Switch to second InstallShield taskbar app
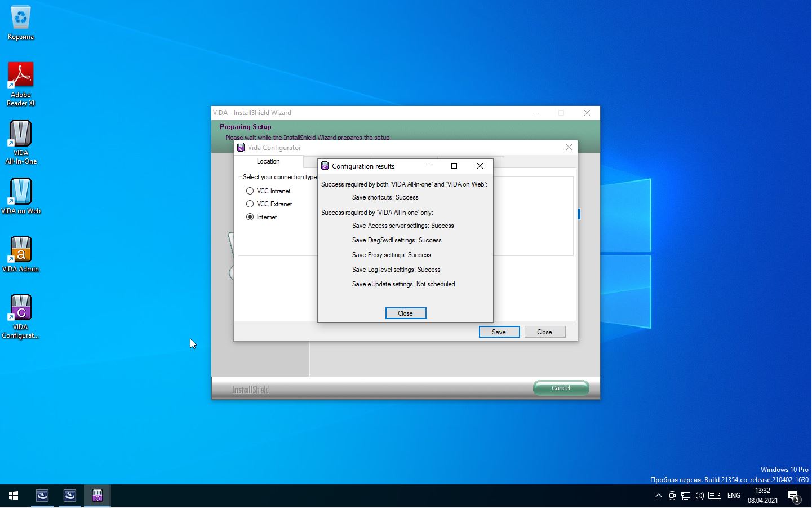This screenshot has width=812, height=508. tap(70, 496)
